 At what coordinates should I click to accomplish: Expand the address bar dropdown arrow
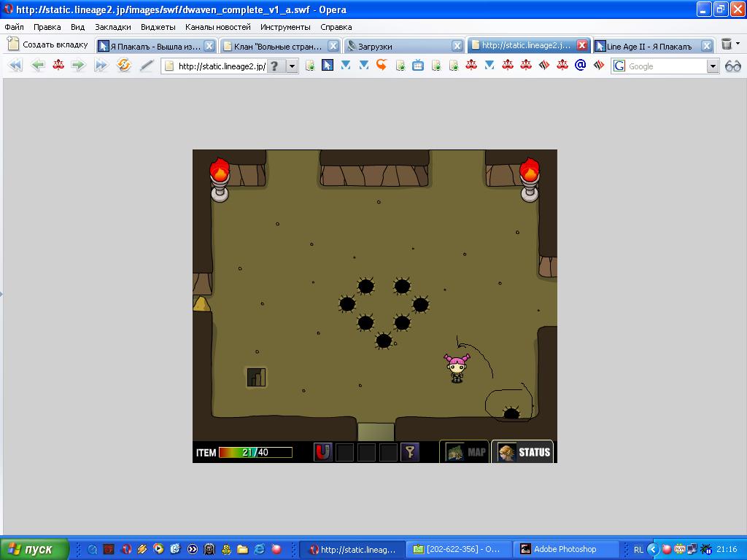click(x=292, y=66)
